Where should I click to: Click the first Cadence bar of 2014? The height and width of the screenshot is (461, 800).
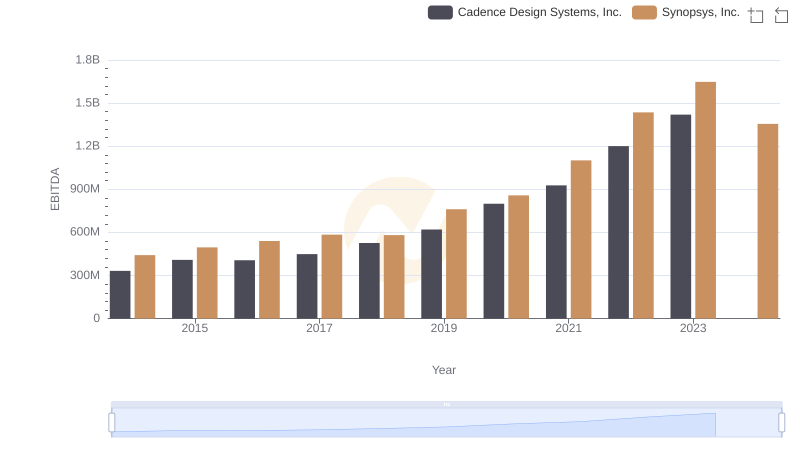point(120,295)
